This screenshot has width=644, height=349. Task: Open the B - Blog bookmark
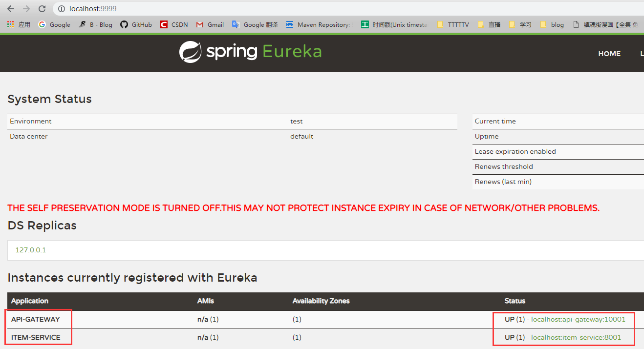pos(95,24)
